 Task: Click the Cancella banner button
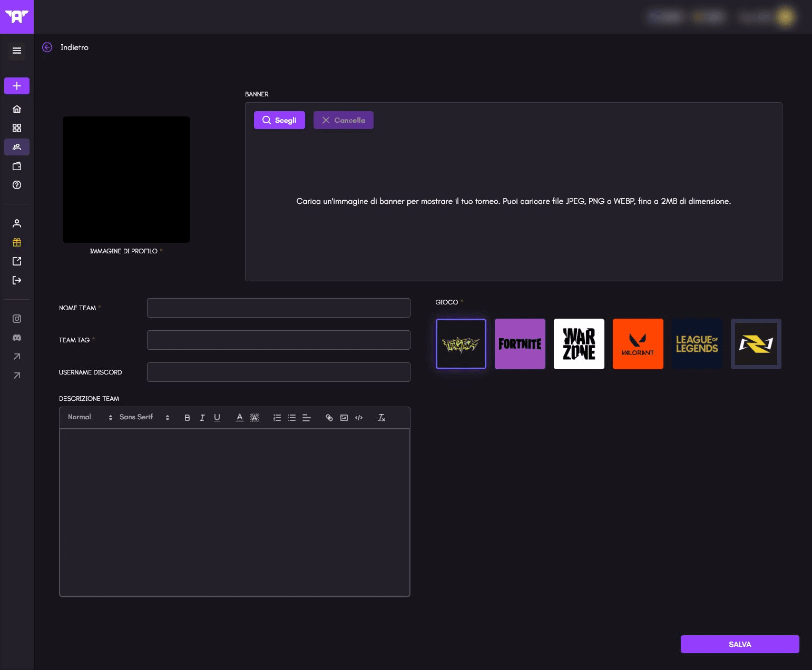click(344, 120)
